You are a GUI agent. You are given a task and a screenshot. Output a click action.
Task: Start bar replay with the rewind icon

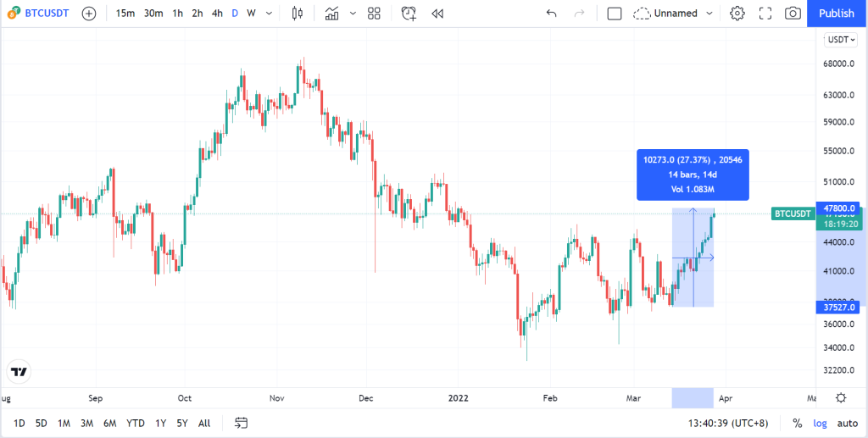click(437, 14)
